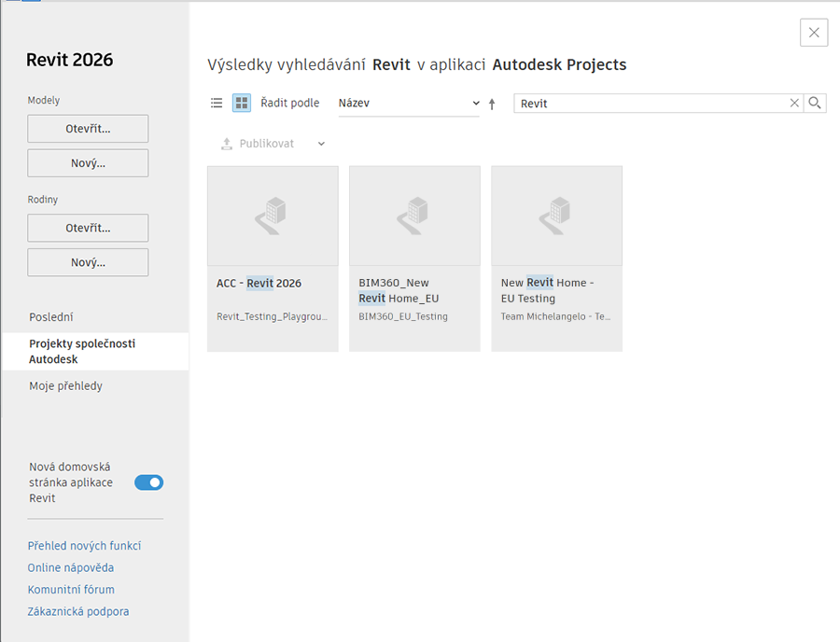Open Zákaznická podpora link
Screen dimensions: 840x642
coord(78,611)
